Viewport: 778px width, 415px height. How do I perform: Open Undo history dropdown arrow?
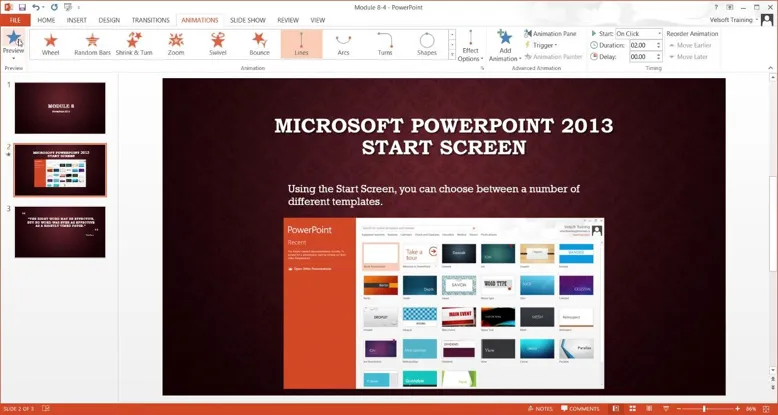44,7
